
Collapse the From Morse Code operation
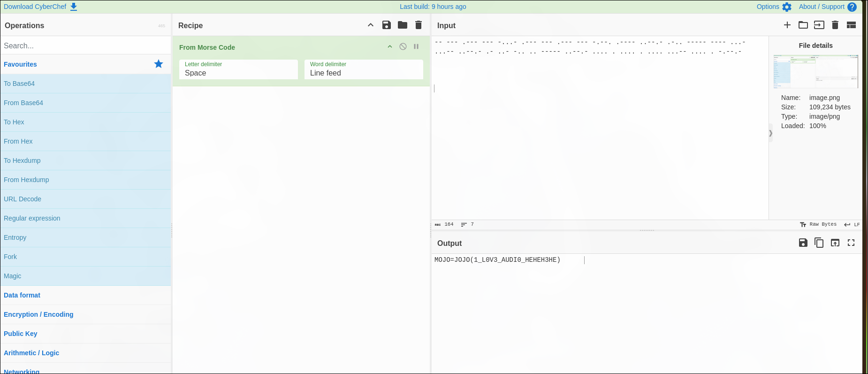click(x=390, y=46)
